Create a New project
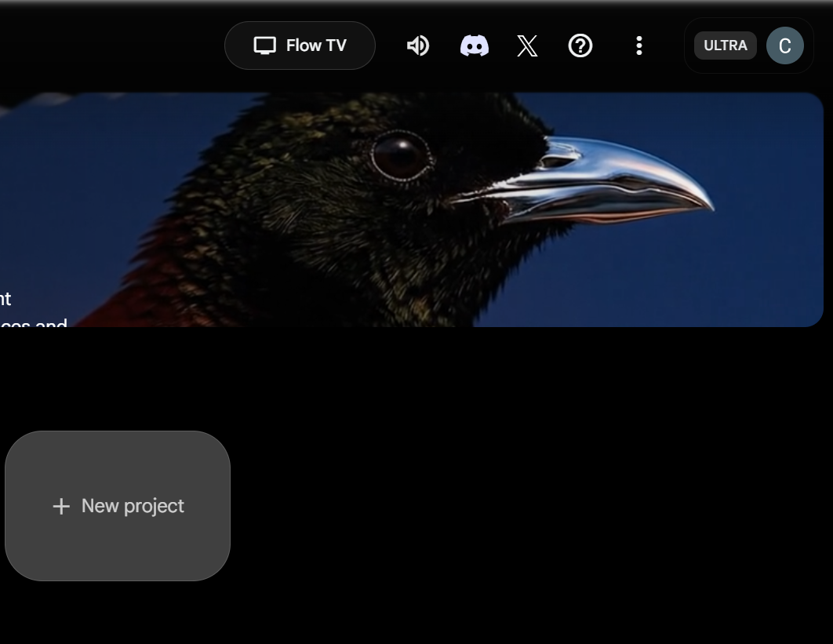 tap(118, 506)
